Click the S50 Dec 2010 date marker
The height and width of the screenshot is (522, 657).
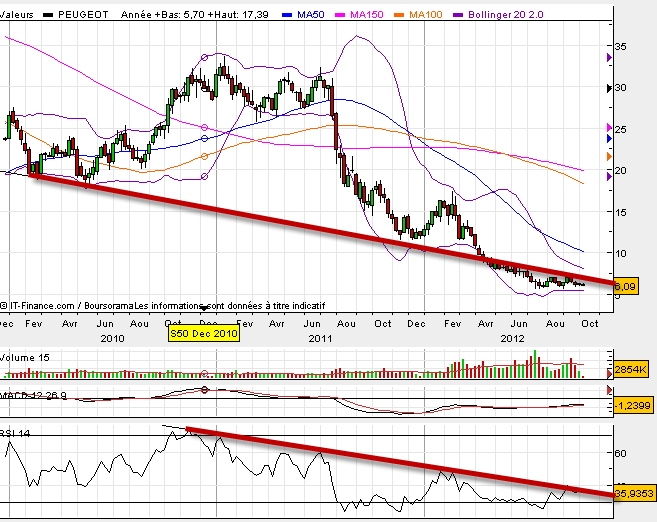point(203,334)
